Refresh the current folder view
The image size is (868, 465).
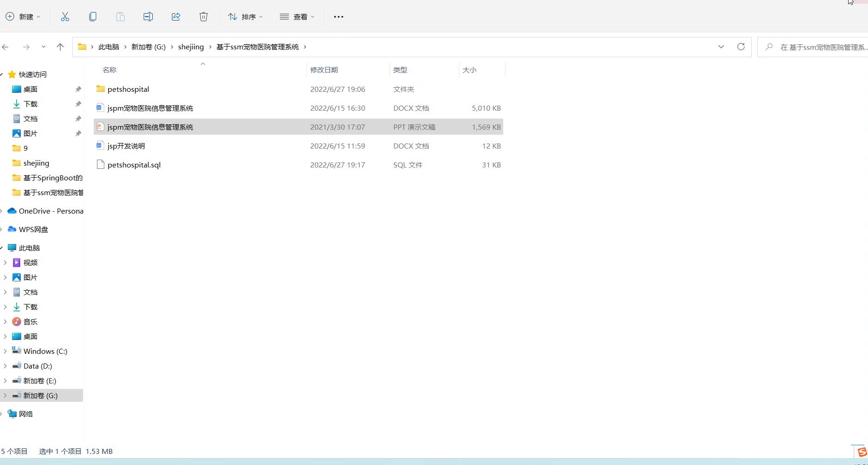(741, 47)
